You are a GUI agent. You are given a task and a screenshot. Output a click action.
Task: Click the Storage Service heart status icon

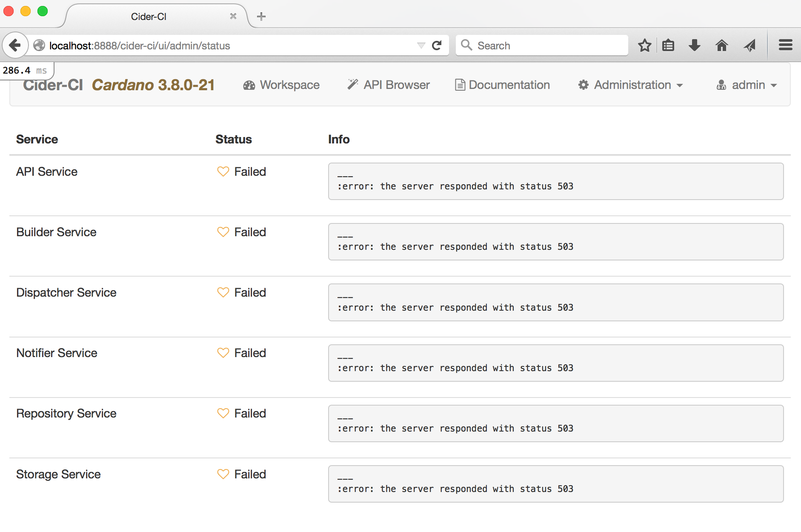click(x=223, y=474)
